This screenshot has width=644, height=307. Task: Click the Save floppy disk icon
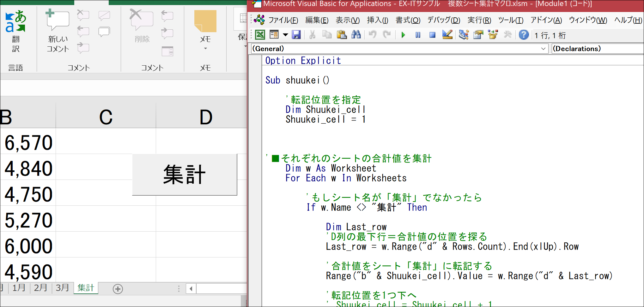click(296, 35)
